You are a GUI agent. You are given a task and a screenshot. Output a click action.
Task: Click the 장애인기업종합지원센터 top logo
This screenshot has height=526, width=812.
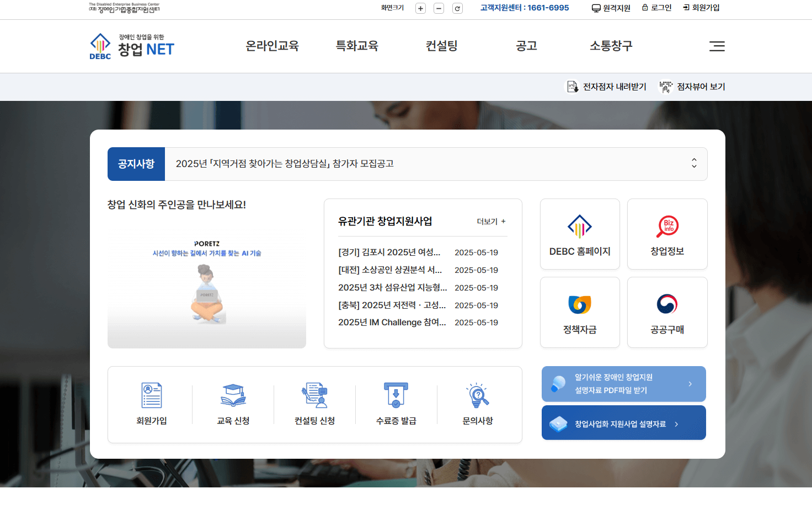[124, 8]
